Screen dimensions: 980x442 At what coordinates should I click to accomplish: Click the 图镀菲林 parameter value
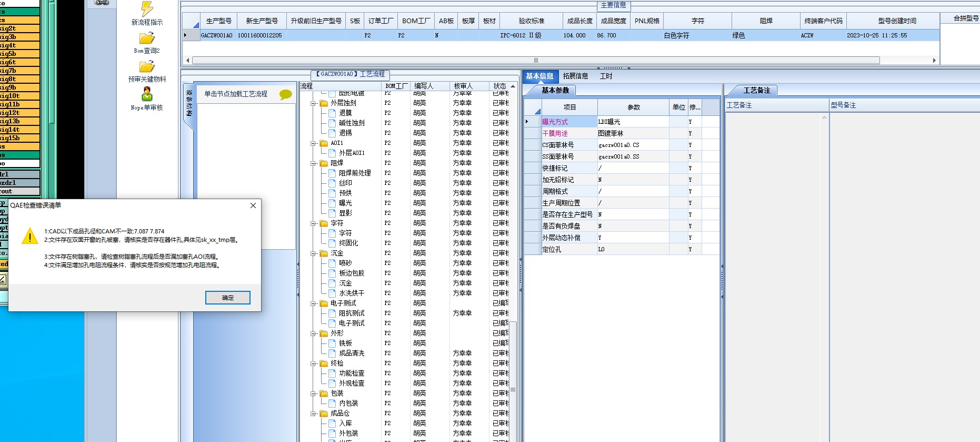(633, 133)
